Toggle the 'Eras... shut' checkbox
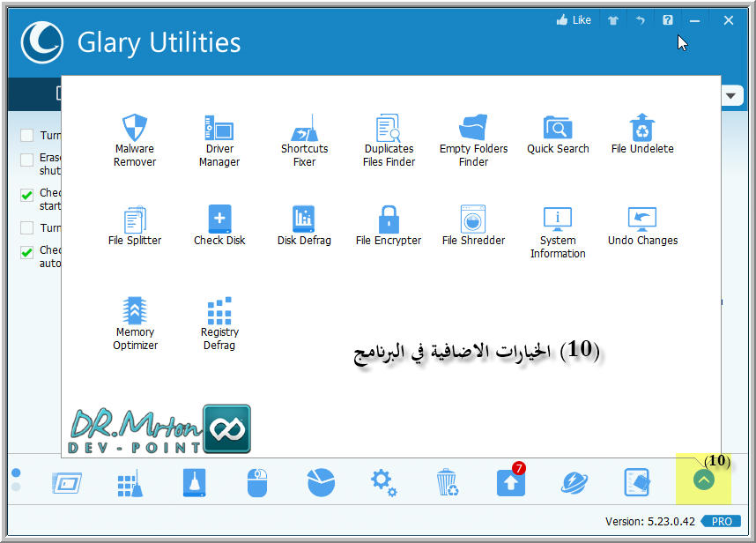Screen dimensions: 756x543 tap(27, 160)
